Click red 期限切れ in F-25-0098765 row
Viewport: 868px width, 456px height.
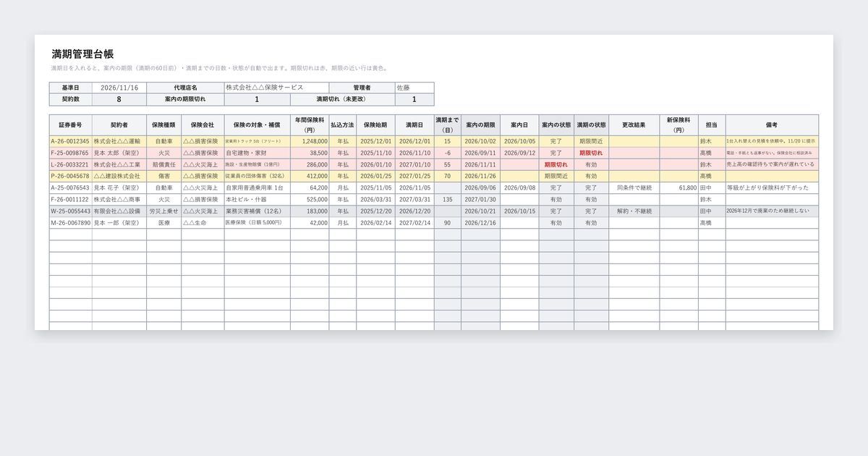tap(592, 153)
